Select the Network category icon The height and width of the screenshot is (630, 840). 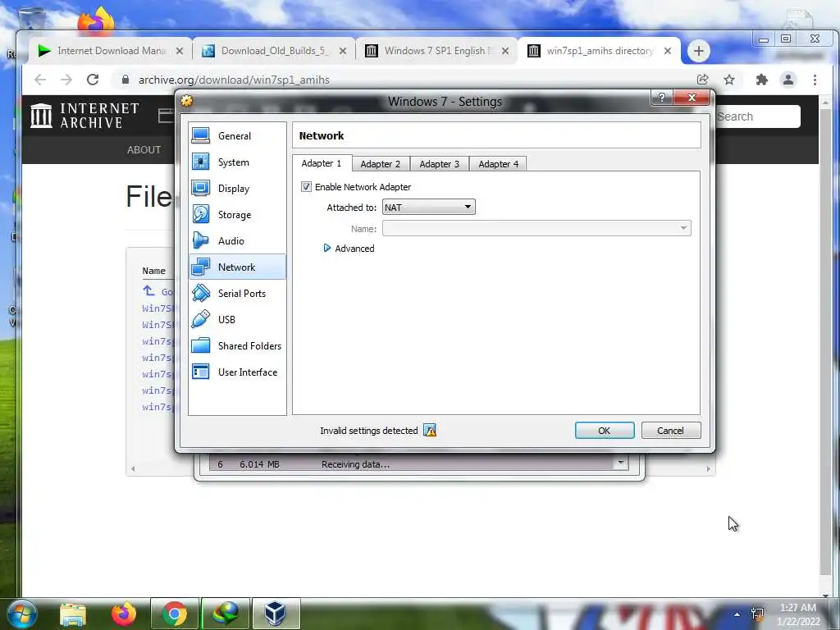[x=201, y=267]
